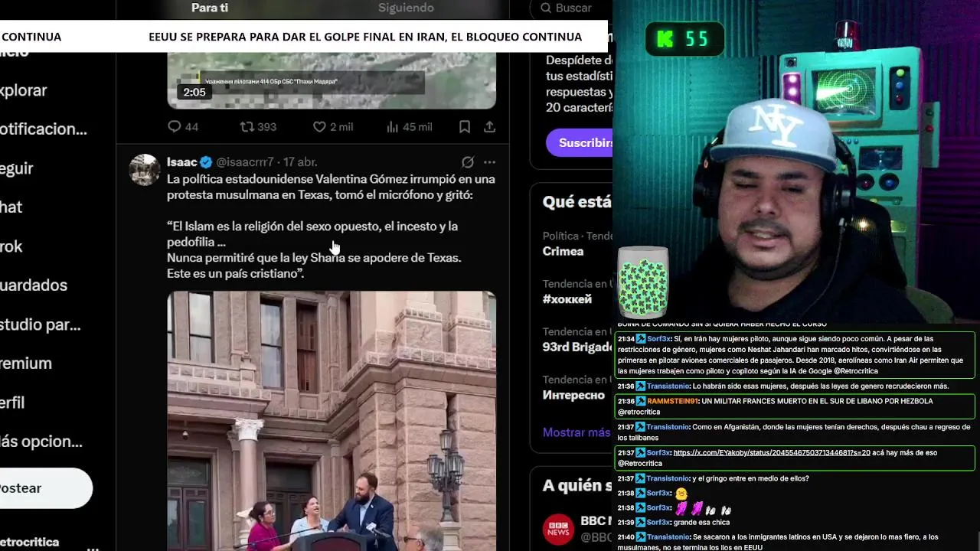Open Chat in sidebar
Image resolution: width=980 pixels, height=551 pixels.
(11, 207)
